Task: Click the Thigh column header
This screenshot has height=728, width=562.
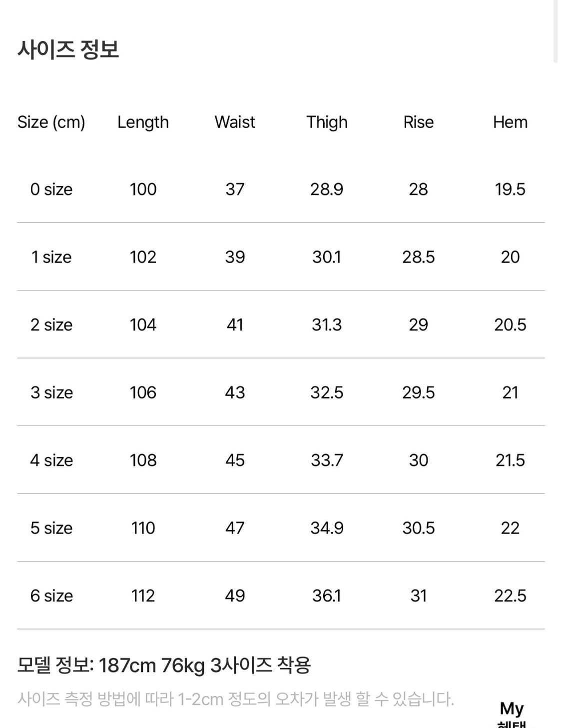Action: [x=327, y=122]
